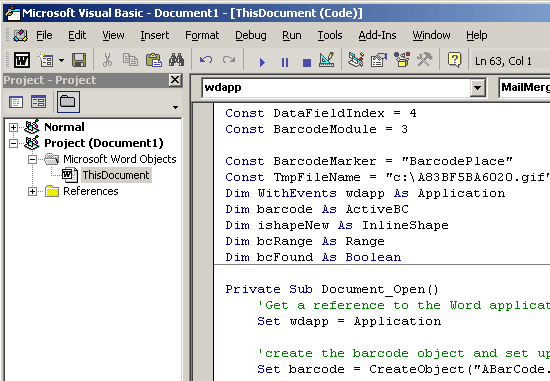Image resolution: width=550 pixels, height=381 pixels.
Task: Click the document control icon in menu bar
Action: (x=20, y=35)
